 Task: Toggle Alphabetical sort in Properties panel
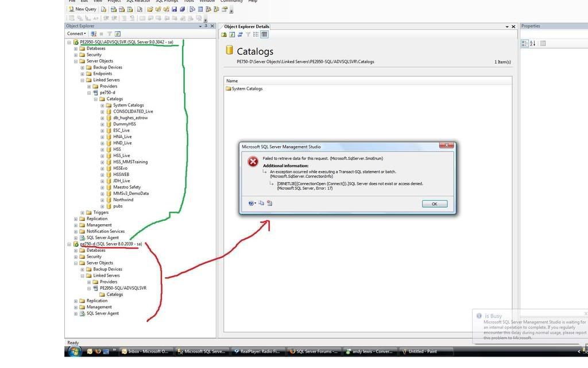tap(532, 43)
